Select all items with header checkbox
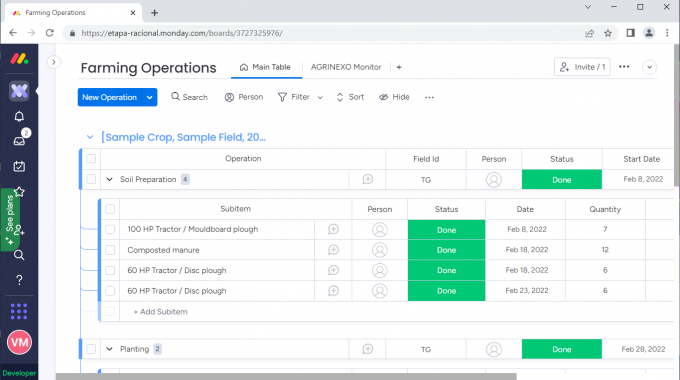Image resolution: width=680 pixels, height=380 pixels. click(x=91, y=159)
